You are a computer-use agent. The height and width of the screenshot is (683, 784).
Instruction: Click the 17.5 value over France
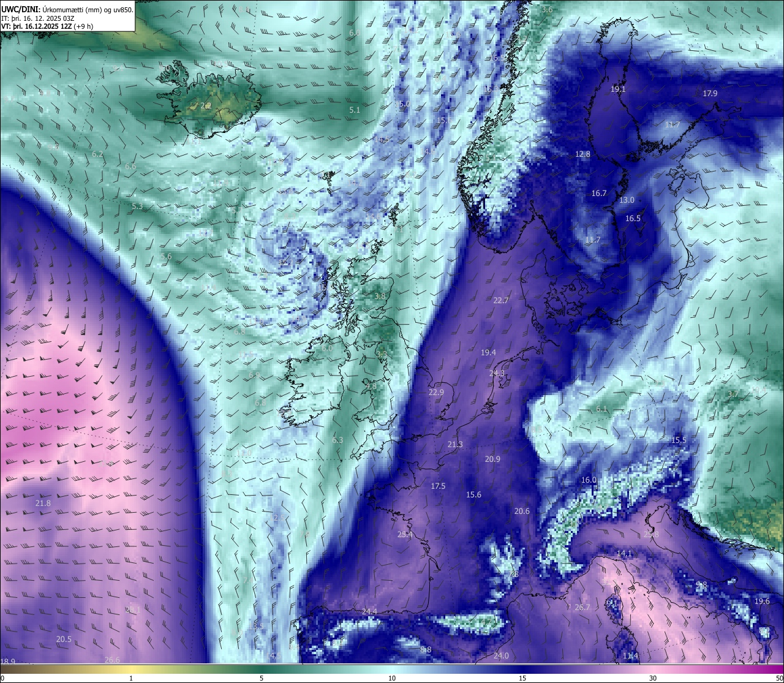tap(438, 486)
